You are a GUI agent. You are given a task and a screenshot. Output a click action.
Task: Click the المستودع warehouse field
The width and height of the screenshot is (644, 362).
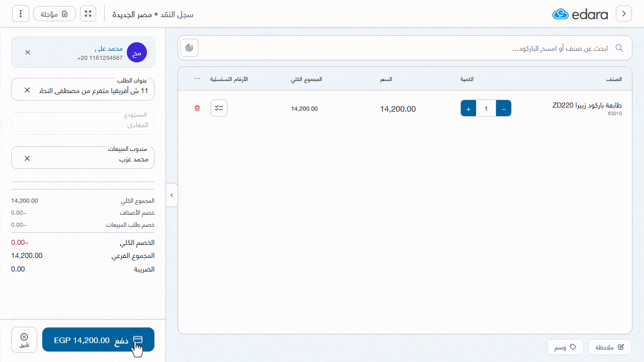[83, 123]
